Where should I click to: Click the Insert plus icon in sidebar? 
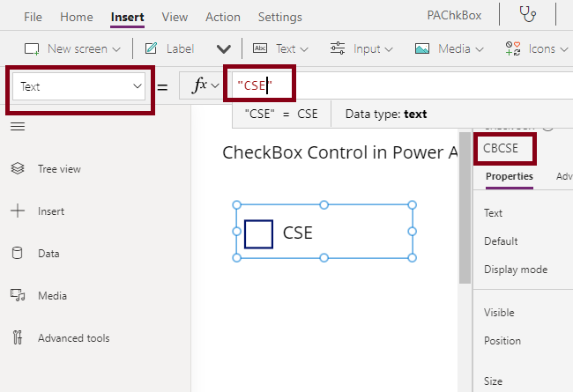18,211
